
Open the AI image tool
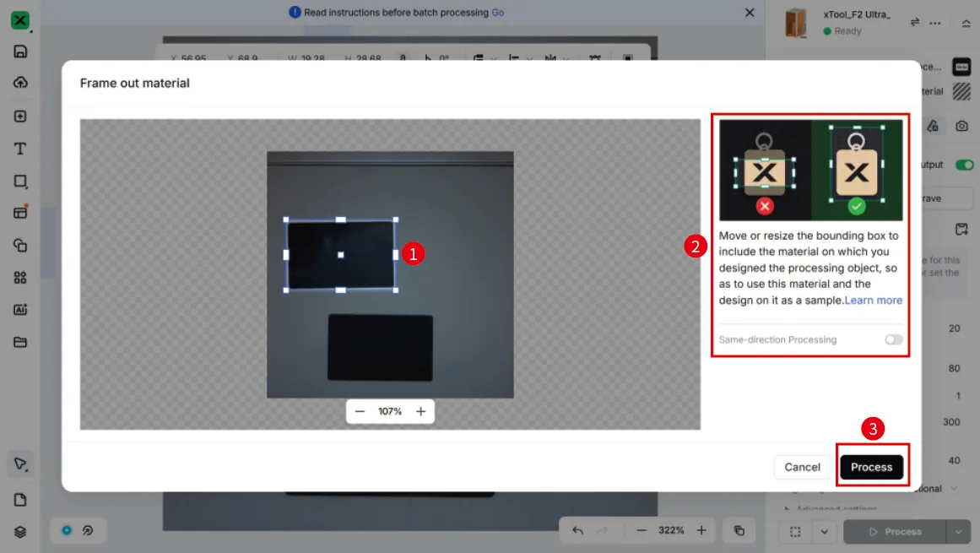20,309
